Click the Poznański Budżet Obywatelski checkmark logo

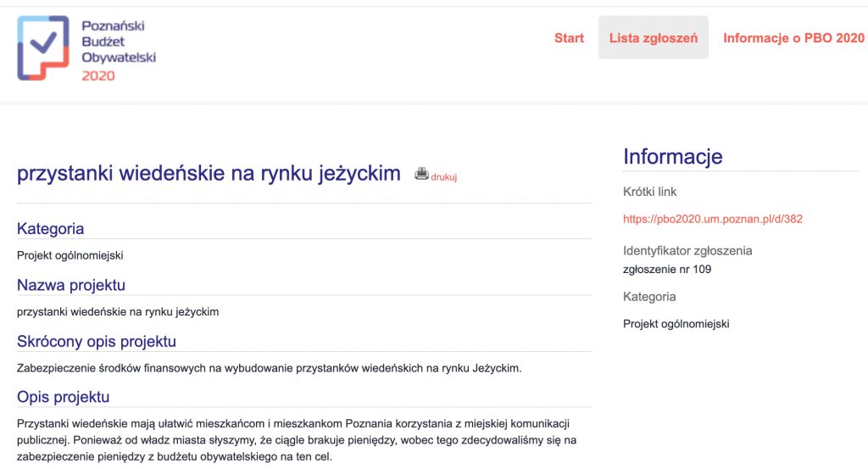(43, 47)
